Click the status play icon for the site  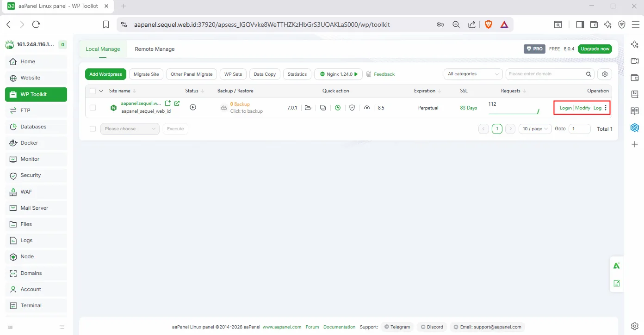pos(193,107)
